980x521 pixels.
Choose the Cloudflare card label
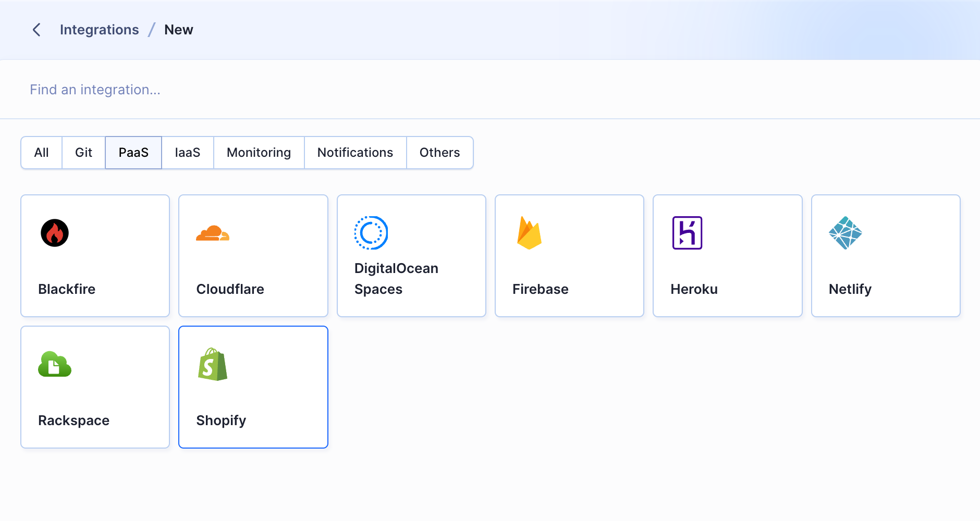click(x=230, y=289)
